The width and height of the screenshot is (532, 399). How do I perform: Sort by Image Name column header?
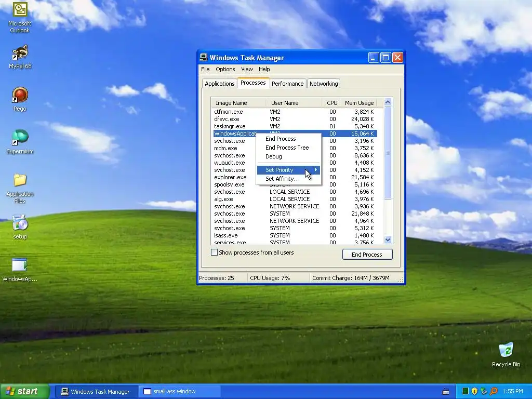(238, 103)
